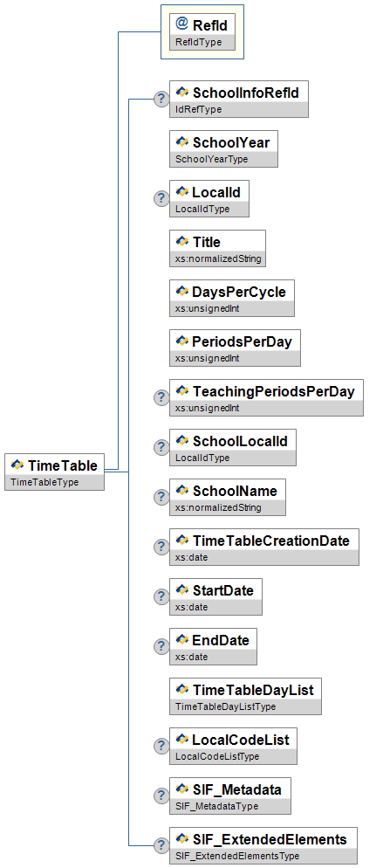
Task: Click the TimeTableCreationDate element name
Action: click(x=270, y=541)
